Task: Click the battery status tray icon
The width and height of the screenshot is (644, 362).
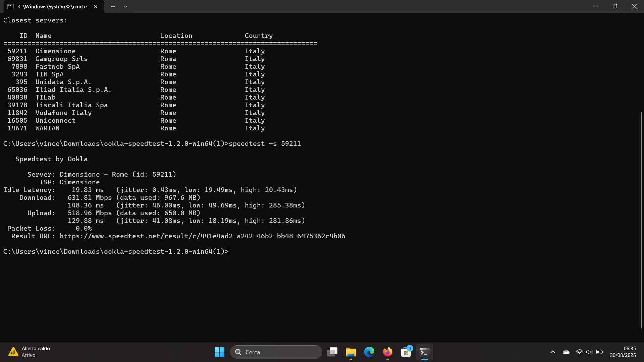Action: click(600, 352)
